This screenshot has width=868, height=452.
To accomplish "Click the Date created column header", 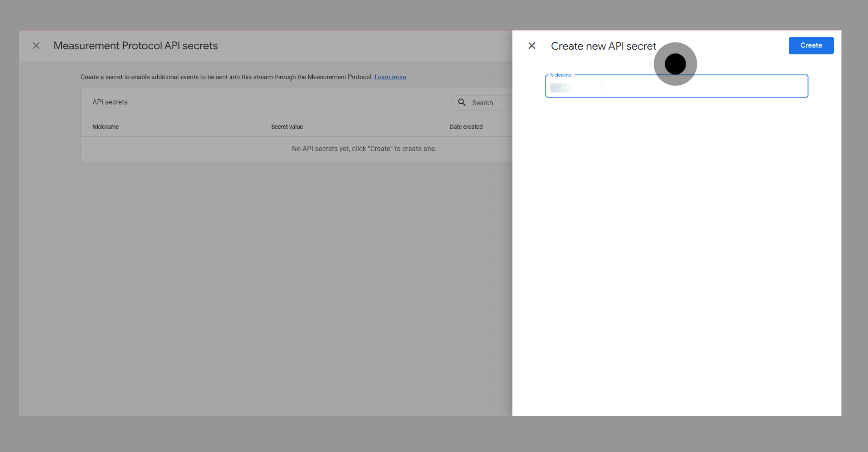I will [x=466, y=127].
